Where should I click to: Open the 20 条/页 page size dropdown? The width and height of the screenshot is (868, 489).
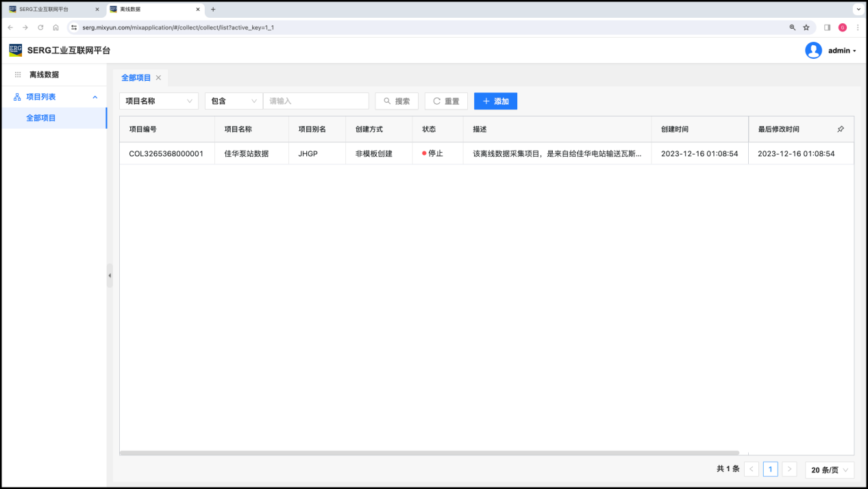(x=829, y=470)
